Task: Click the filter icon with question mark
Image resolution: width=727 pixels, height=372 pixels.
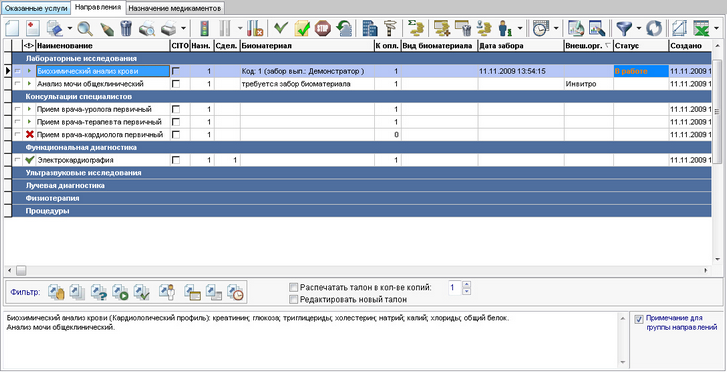Action: [99, 292]
